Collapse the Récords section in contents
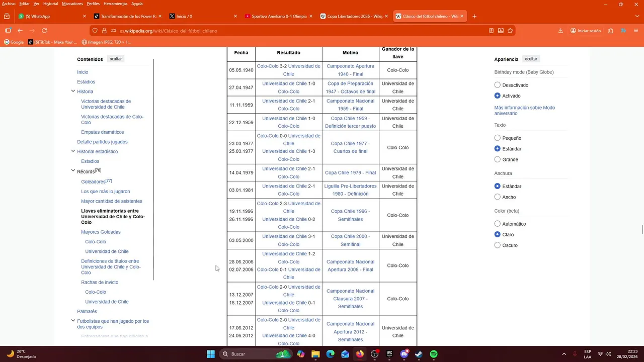The image size is (644, 362). point(73,171)
